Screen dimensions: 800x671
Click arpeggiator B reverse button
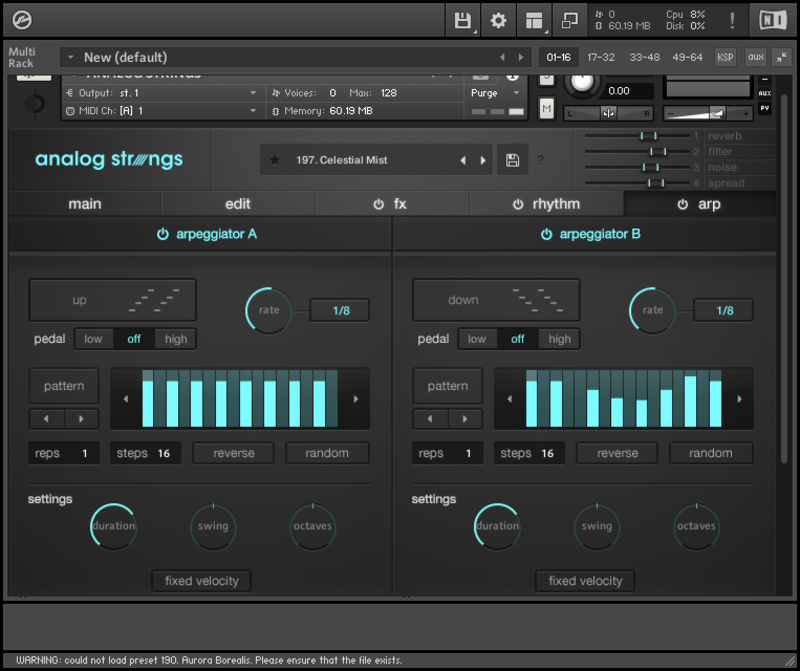pos(617,453)
